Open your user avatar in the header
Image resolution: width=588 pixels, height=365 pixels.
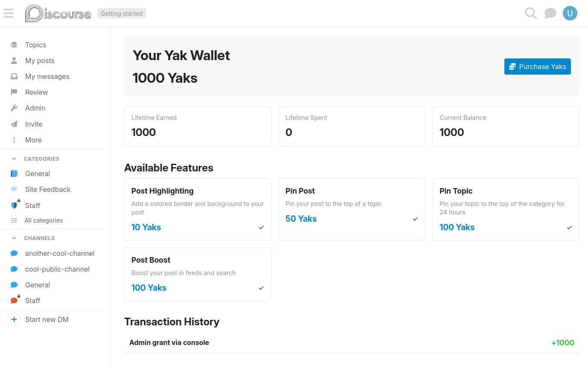[x=570, y=13]
